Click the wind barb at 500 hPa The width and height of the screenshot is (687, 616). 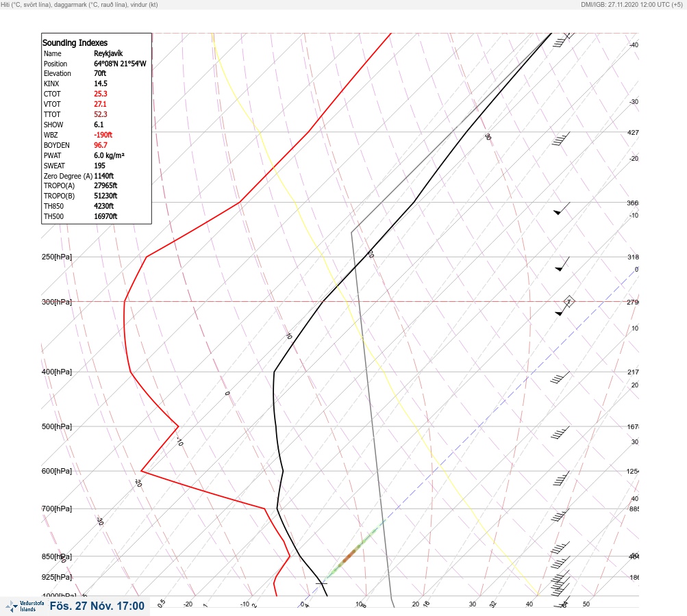pyautogui.click(x=560, y=432)
